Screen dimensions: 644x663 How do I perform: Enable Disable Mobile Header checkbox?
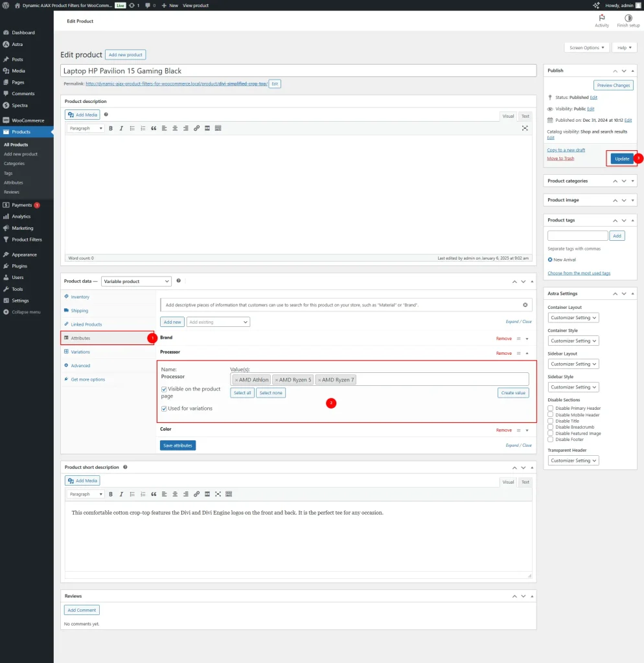pos(550,415)
